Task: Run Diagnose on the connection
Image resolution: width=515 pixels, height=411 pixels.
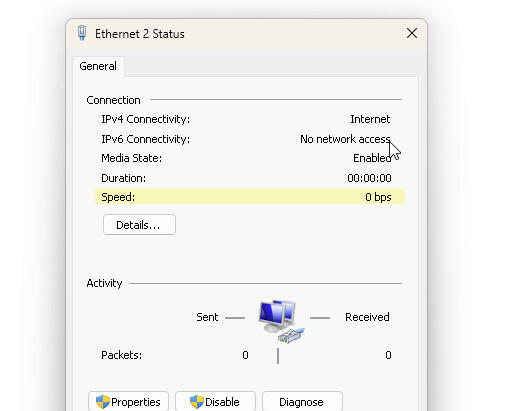Action: pos(302,402)
